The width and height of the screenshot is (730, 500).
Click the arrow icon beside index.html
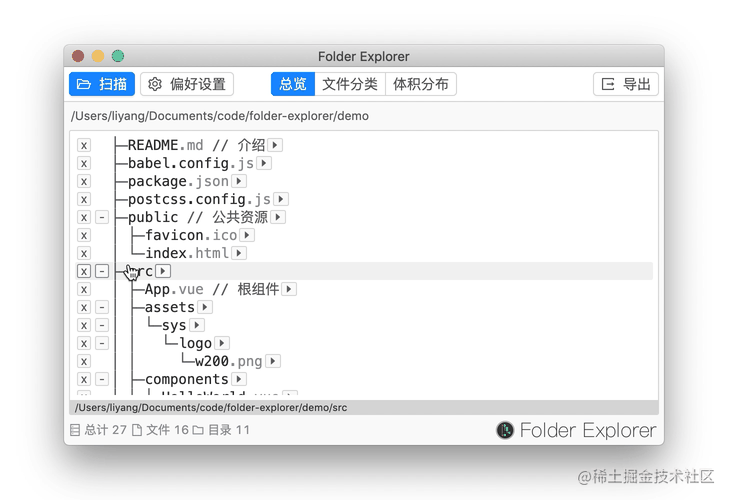239,253
